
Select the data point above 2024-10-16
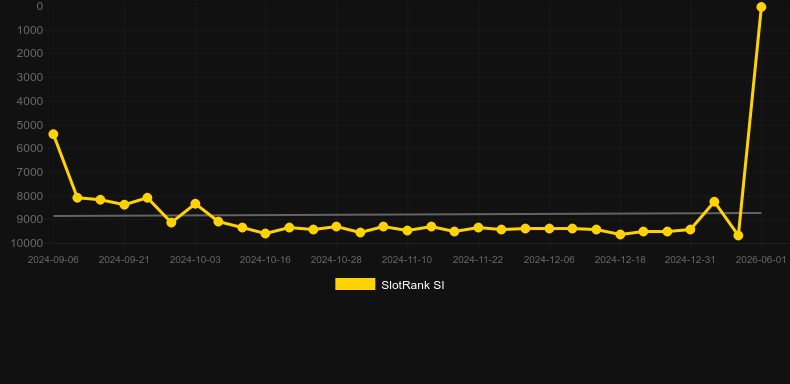(x=266, y=233)
